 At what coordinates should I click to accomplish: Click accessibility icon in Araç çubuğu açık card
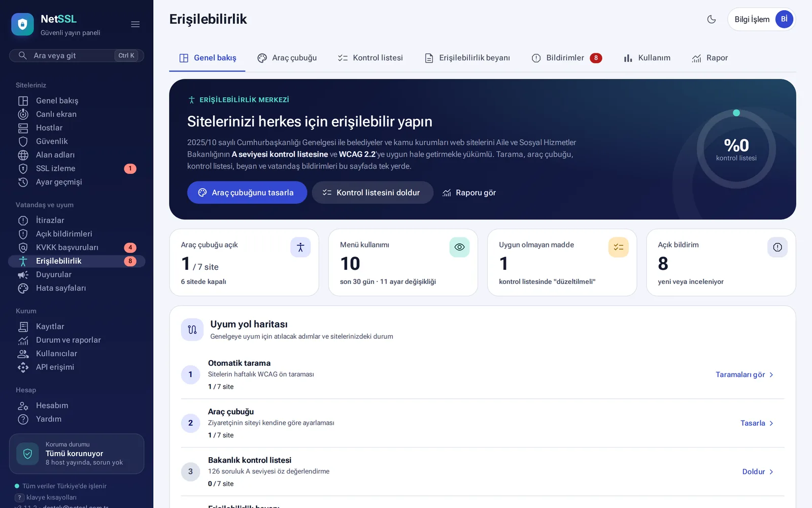(x=300, y=247)
